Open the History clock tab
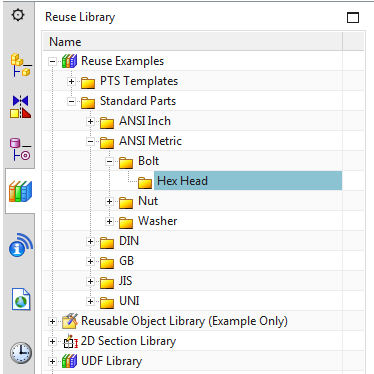 pos(21,353)
